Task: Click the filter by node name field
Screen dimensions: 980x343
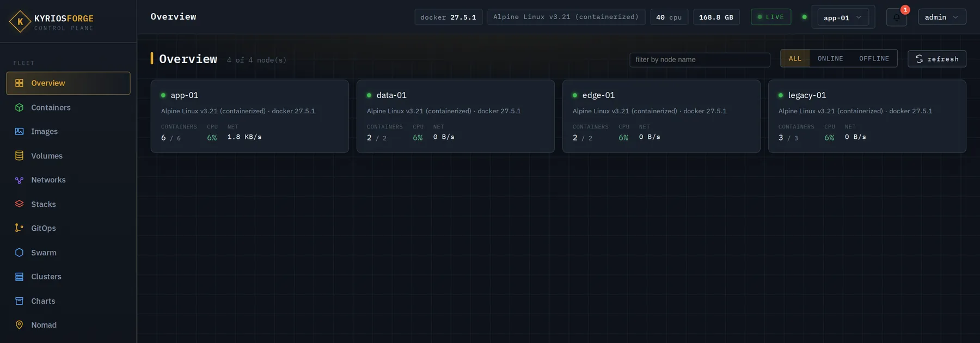Action: tap(700, 59)
